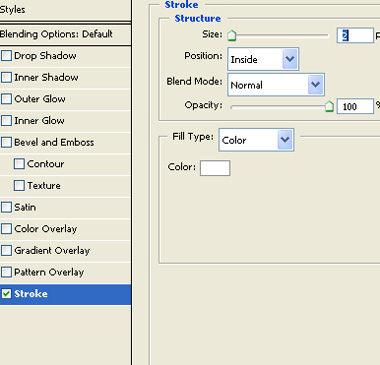380x365 pixels.
Task: Select the Pattern Overlay label
Action: click(x=49, y=272)
